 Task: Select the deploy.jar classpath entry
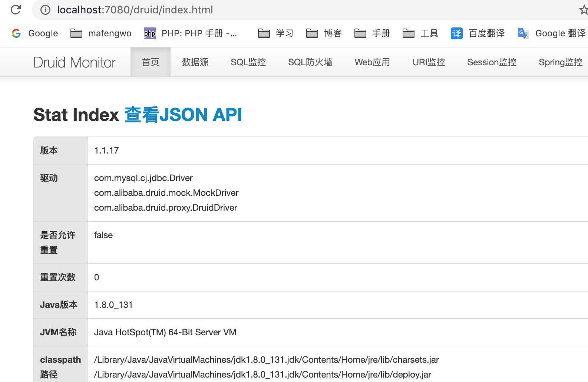click(262, 375)
